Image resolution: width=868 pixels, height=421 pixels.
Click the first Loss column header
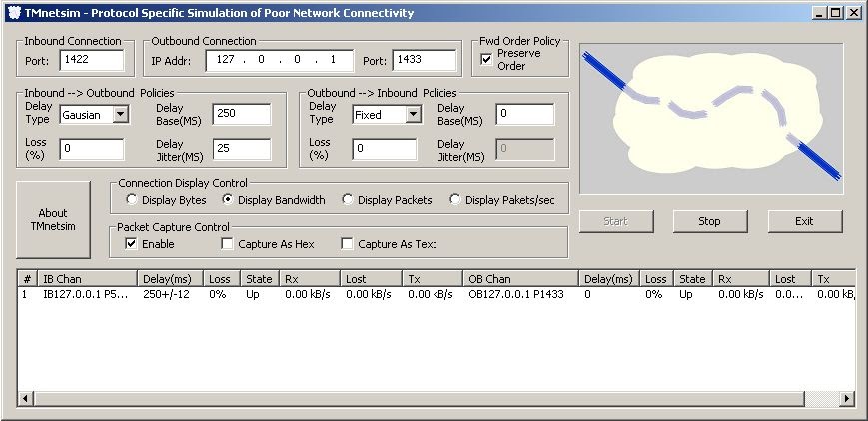(222, 279)
